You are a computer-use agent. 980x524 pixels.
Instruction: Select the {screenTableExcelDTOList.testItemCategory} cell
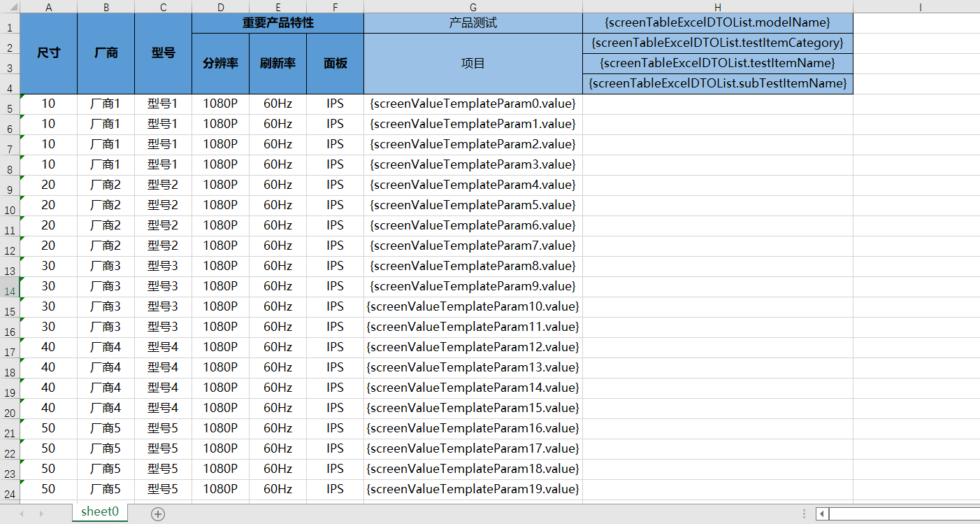coord(718,43)
